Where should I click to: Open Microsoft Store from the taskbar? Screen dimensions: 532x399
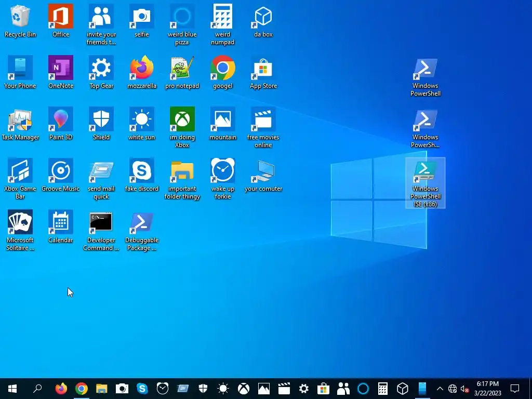click(x=323, y=389)
